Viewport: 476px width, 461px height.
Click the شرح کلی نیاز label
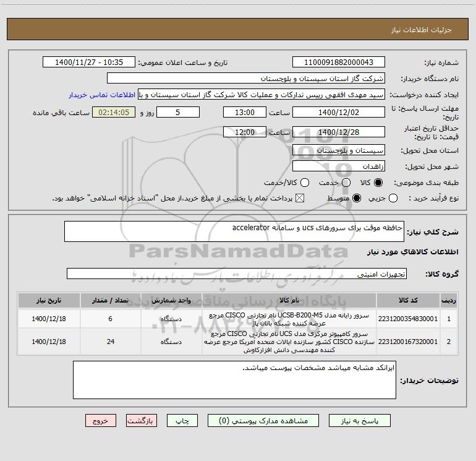(x=433, y=232)
